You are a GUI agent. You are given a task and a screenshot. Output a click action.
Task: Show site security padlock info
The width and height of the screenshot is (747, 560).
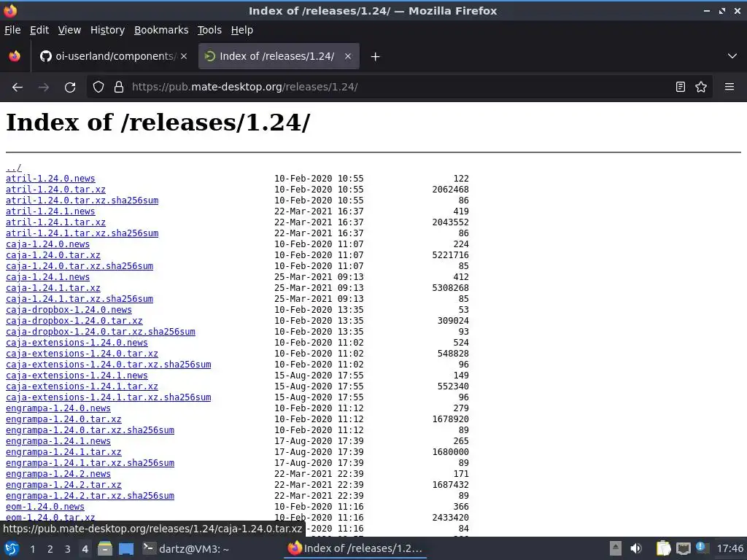(x=119, y=87)
